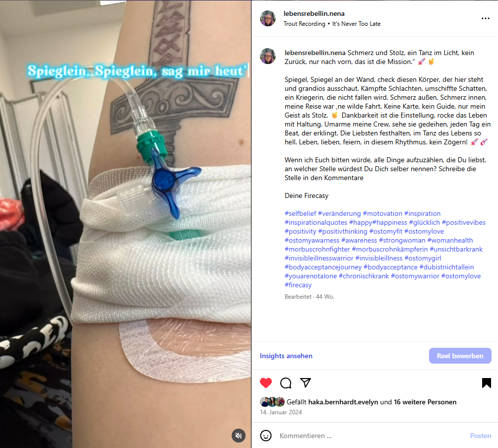Open the header profile picture of lebensrebellin.nena
498x448 pixels.
pos(268,18)
